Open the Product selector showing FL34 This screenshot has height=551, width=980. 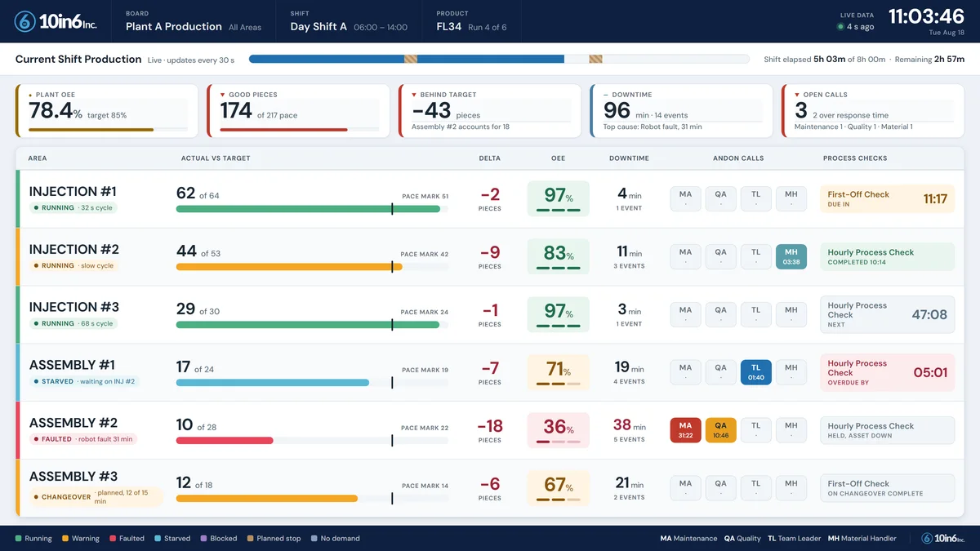pos(471,21)
